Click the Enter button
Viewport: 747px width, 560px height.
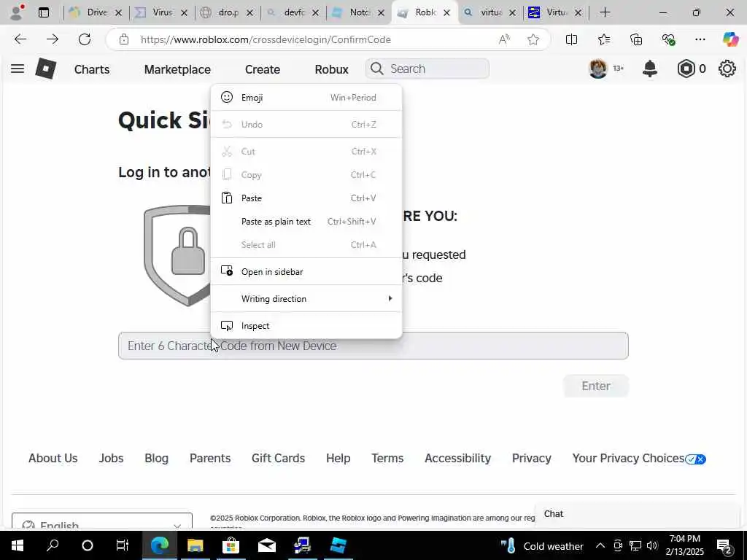596,386
